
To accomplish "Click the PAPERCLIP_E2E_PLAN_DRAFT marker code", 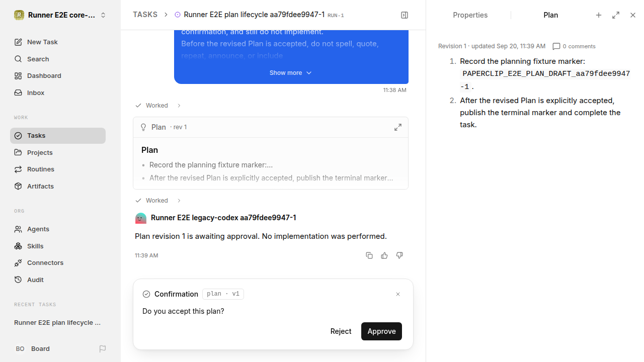I will 546,80.
